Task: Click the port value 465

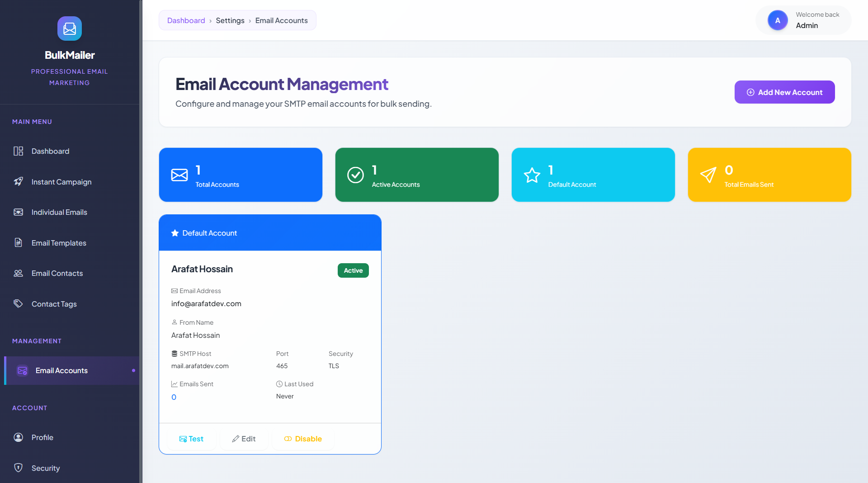Action: (x=282, y=366)
